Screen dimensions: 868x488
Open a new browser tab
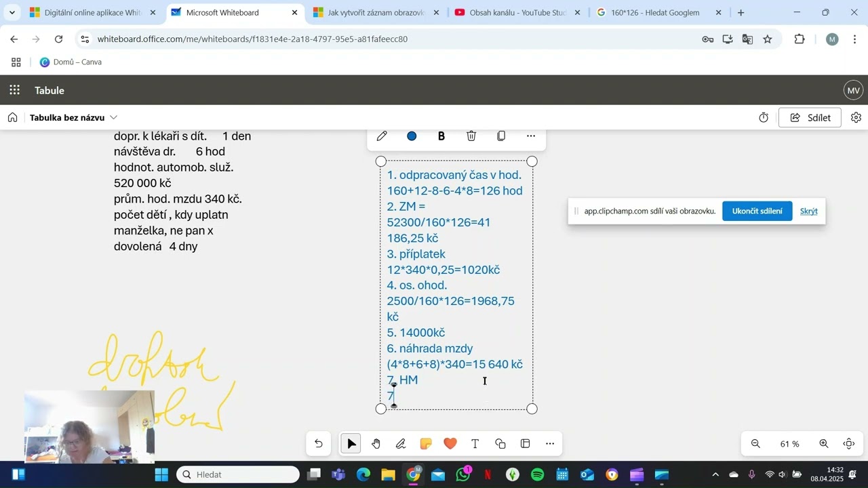point(741,13)
